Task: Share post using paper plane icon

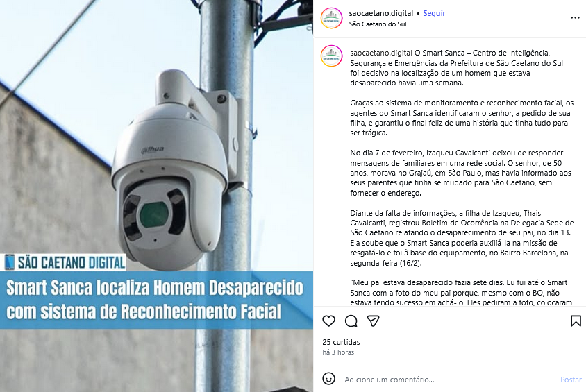Action: click(373, 321)
